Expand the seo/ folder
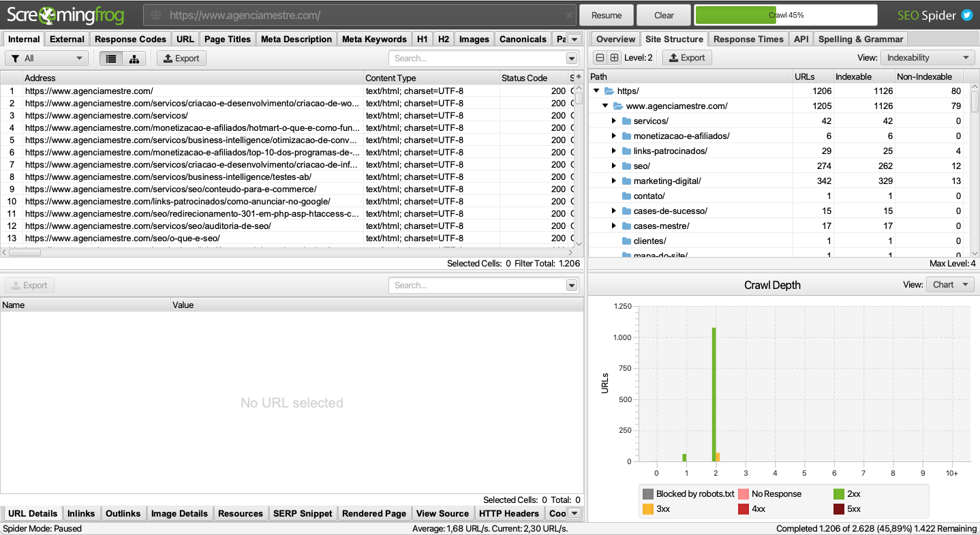The width and height of the screenshot is (980, 535). point(614,166)
